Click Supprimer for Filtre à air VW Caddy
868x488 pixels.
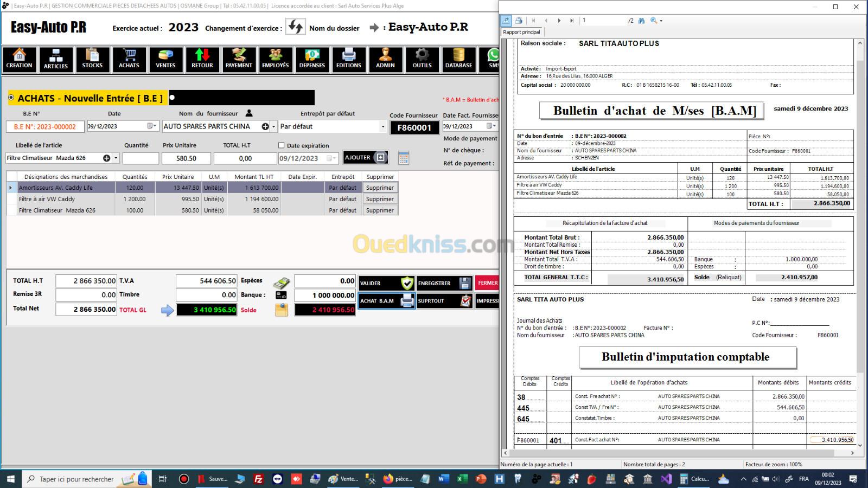coord(380,199)
